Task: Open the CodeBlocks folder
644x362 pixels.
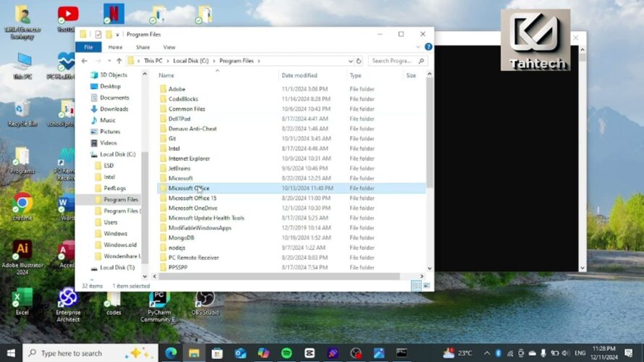Action: tap(183, 99)
